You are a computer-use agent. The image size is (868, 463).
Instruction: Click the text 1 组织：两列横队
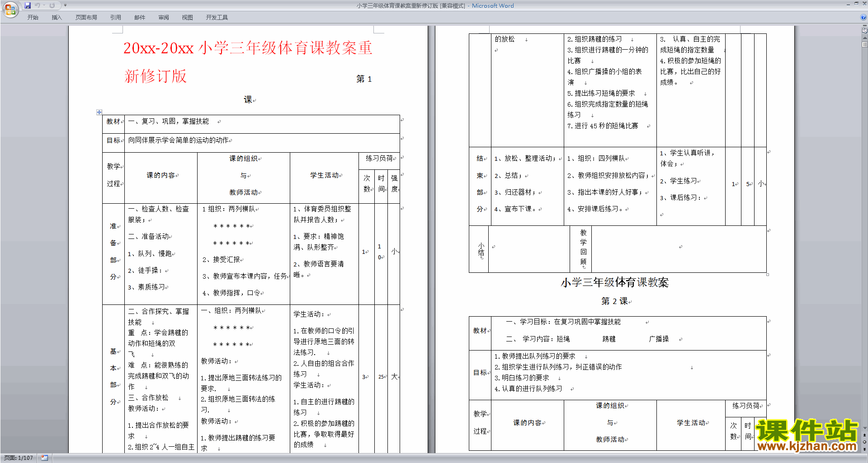tap(229, 209)
